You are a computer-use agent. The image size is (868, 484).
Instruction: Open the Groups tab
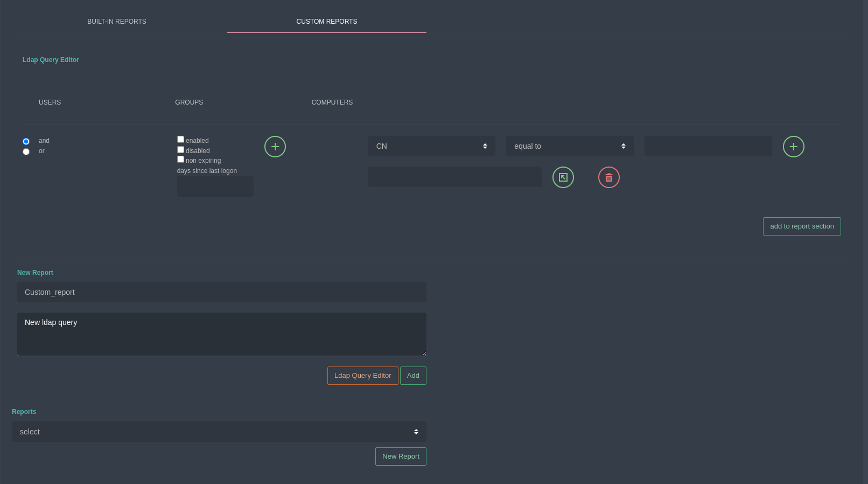click(x=189, y=102)
